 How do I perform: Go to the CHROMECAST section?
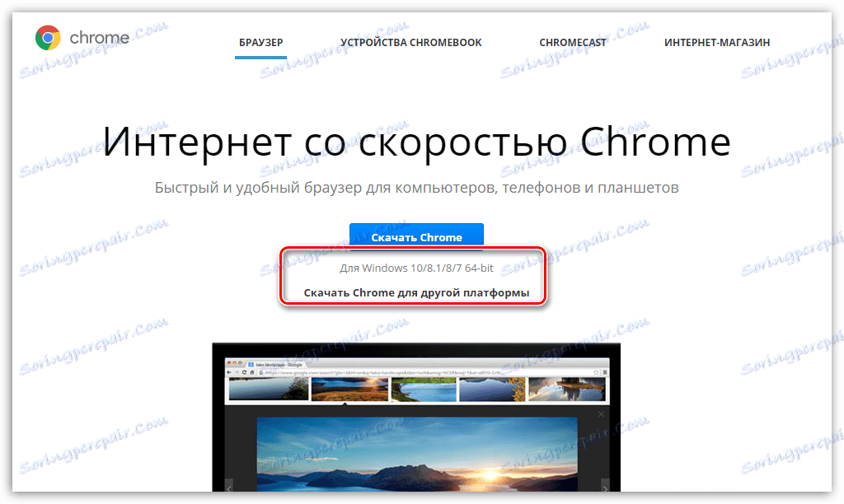[573, 43]
